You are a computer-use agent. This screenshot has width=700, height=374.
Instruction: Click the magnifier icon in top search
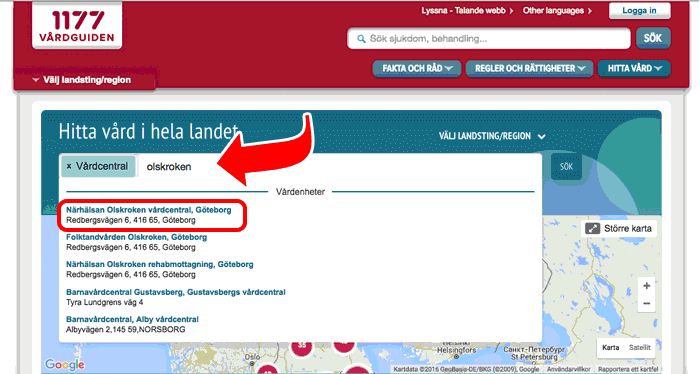(361, 39)
